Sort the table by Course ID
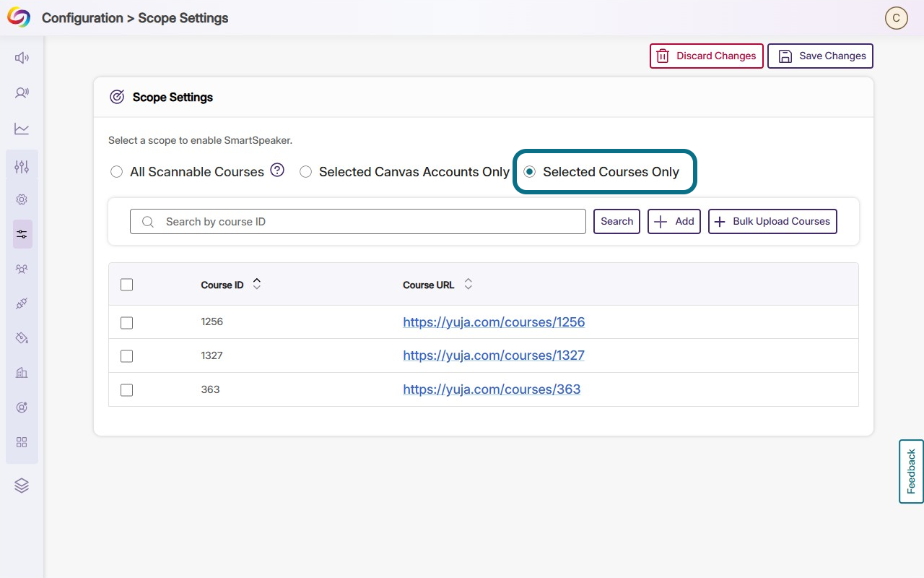This screenshot has height=578, width=924. [x=256, y=285]
